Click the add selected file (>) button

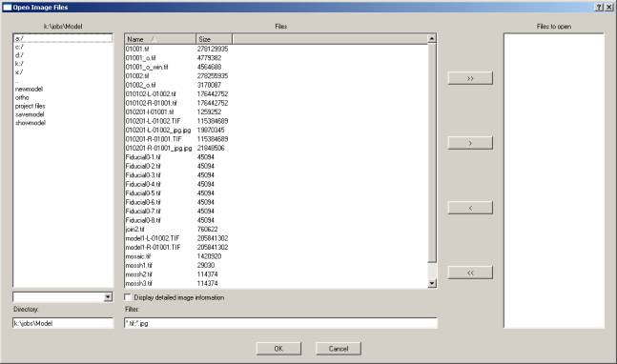tap(470, 143)
